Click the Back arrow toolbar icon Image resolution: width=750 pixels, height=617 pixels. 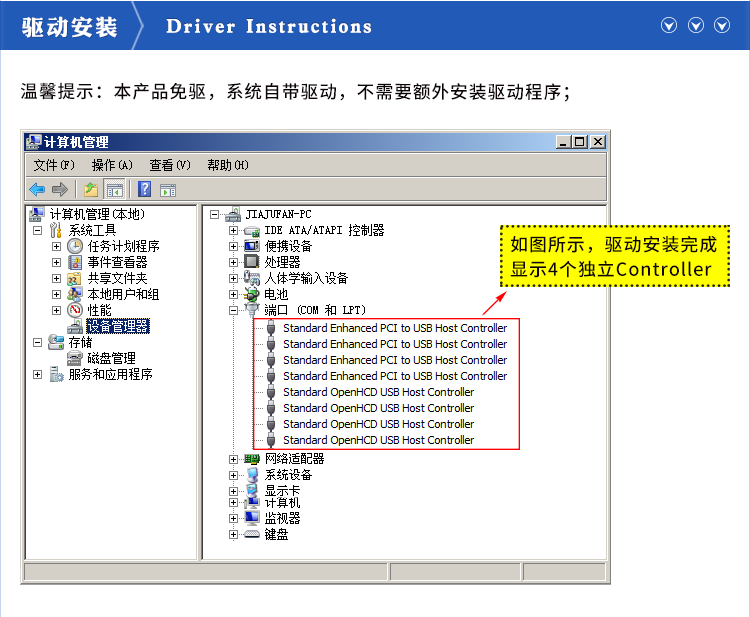coord(37,189)
